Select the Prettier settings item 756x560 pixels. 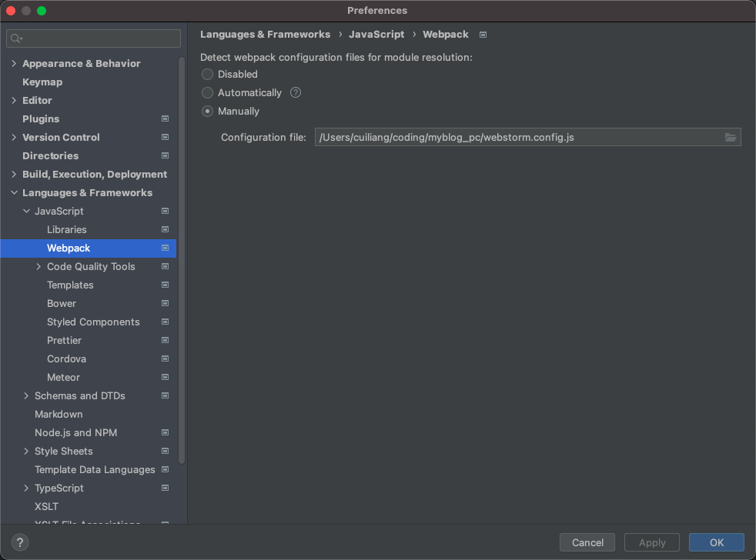(x=64, y=340)
